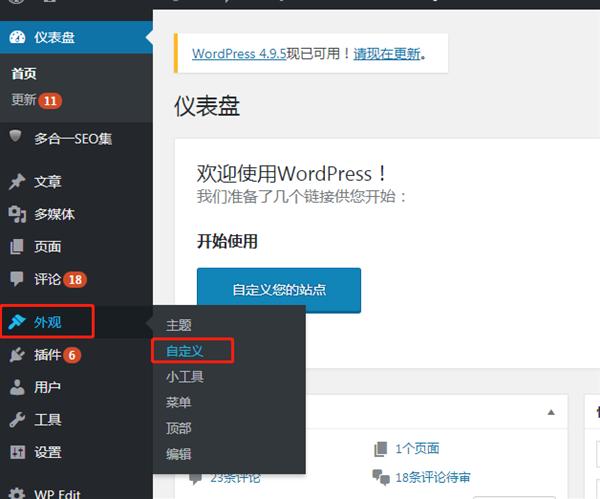The height and width of the screenshot is (499, 600).
Task: Click the 请现在更新 update link
Action: coord(387,54)
